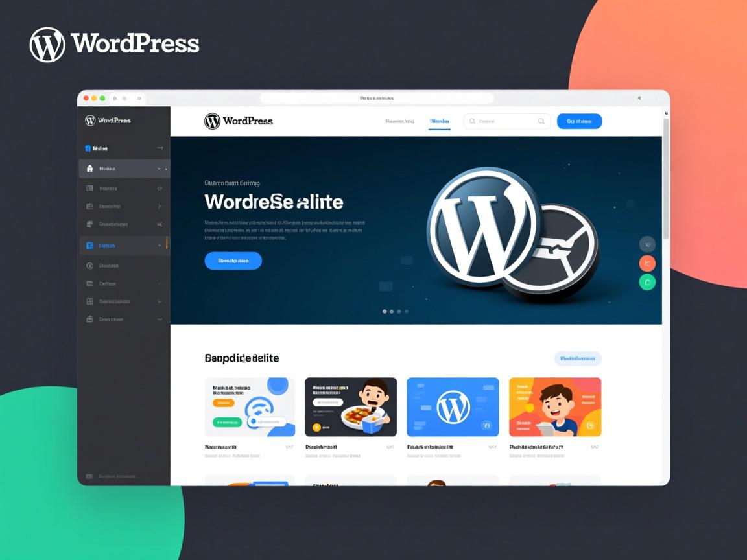
Task: Collapse the sidebar using the arrow toggle
Action: click(x=160, y=148)
